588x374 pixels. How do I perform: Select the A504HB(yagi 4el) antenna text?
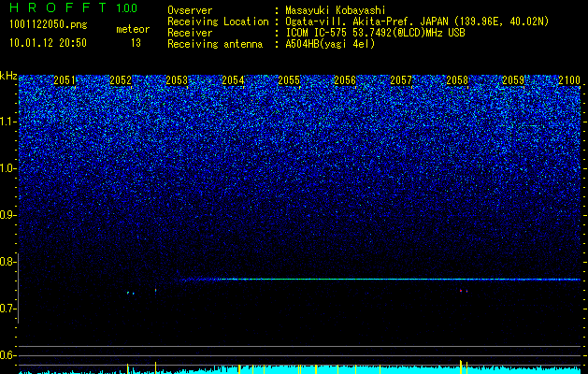tap(330, 44)
